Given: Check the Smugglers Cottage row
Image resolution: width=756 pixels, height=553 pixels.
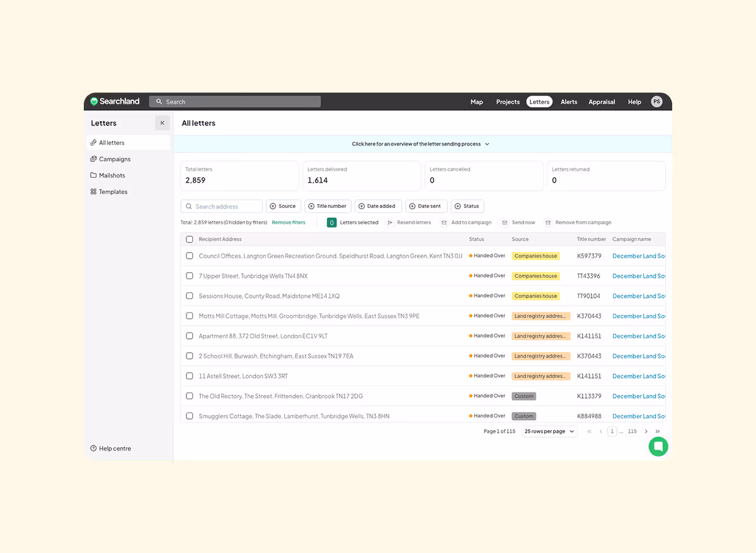Looking at the screenshot, I should coord(190,416).
